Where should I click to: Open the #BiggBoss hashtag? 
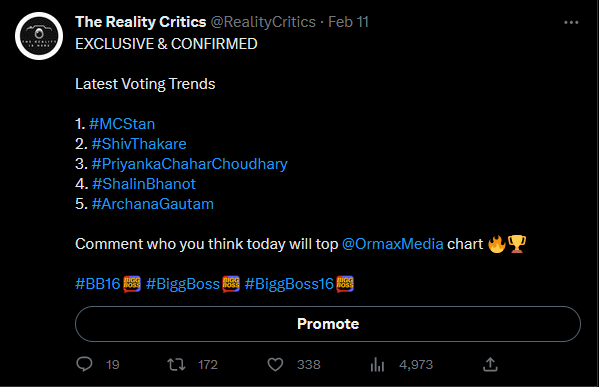(x=183, y=284)
